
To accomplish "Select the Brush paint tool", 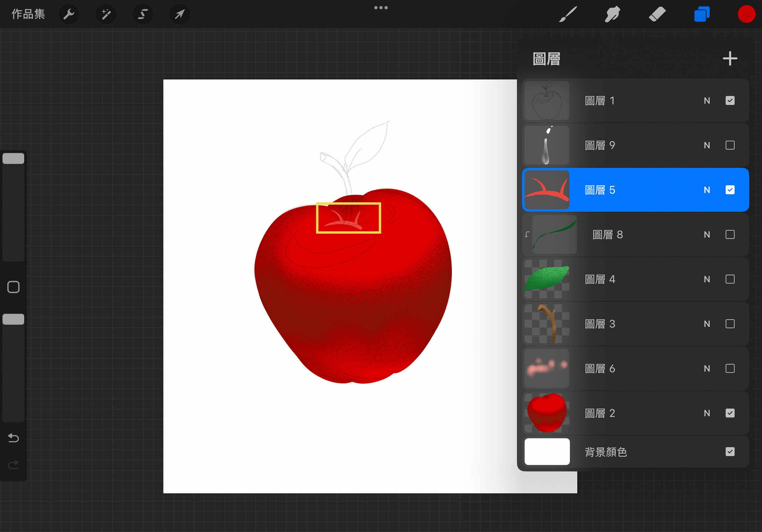I will (x=568, y=14).
